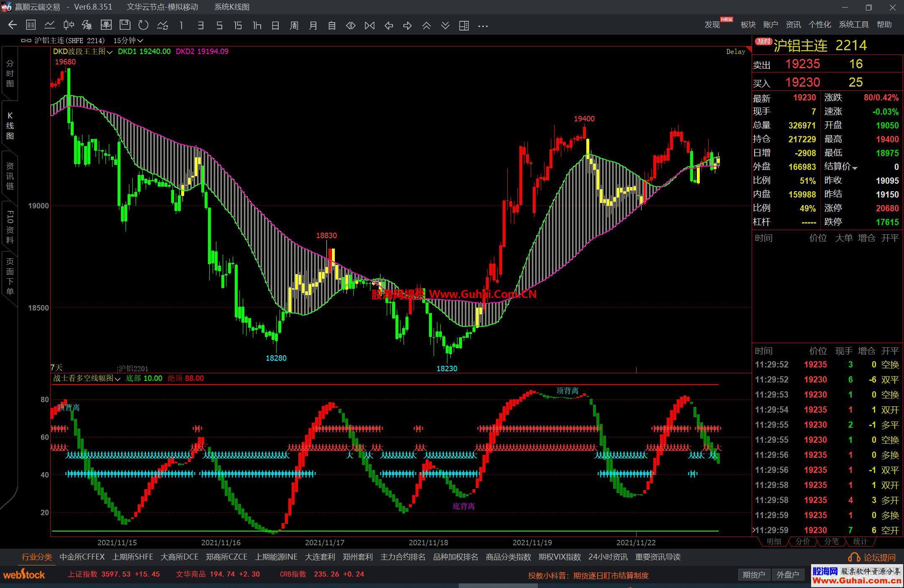Select the 5-minute period button
The image size is (904, 588).
(x=219, y=26)
